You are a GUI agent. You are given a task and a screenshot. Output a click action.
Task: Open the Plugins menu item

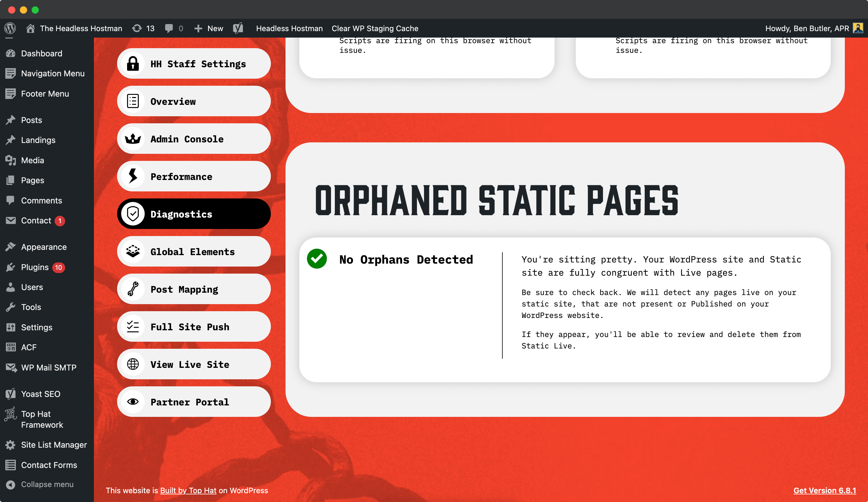pyautogui.click(x=35, y=267)
